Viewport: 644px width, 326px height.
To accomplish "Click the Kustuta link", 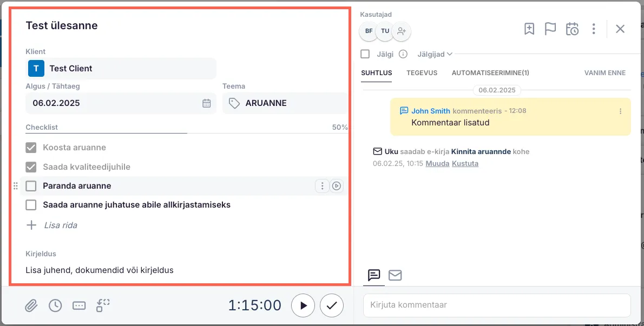I will pos(465,163).
